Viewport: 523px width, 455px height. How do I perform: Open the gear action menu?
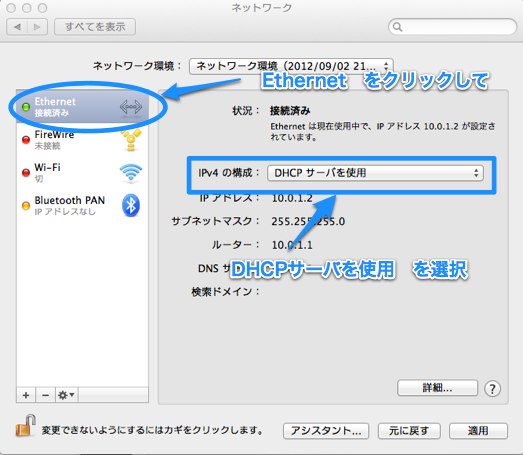[x=66, y=395]
